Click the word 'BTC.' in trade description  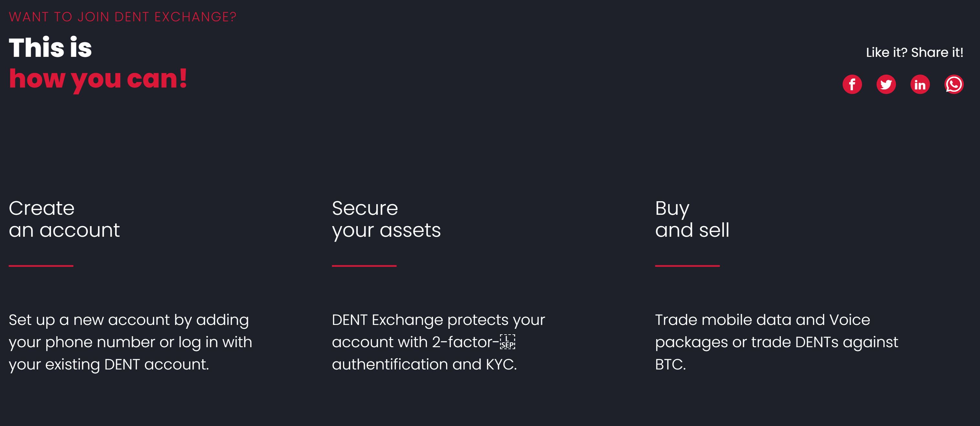point(670,364)
